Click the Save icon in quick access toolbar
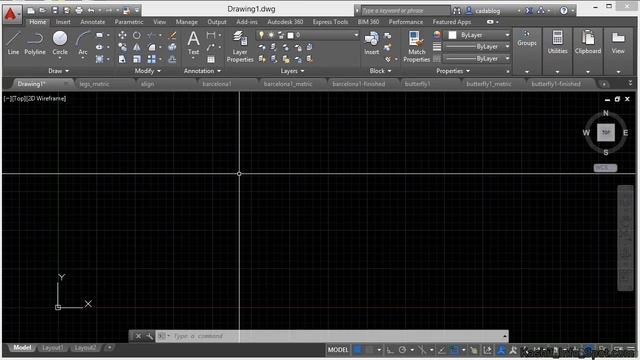This screenshot has width=640, height=360. click(55, 10)
